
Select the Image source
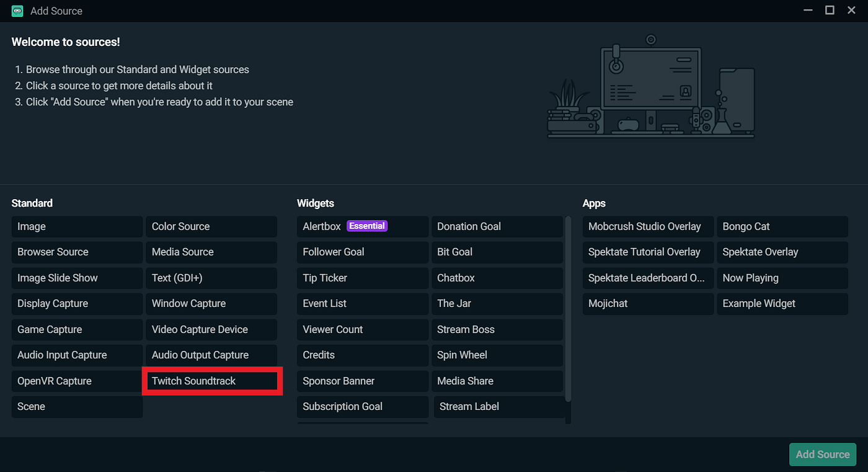pyautogui.click(x=77, y=226)
